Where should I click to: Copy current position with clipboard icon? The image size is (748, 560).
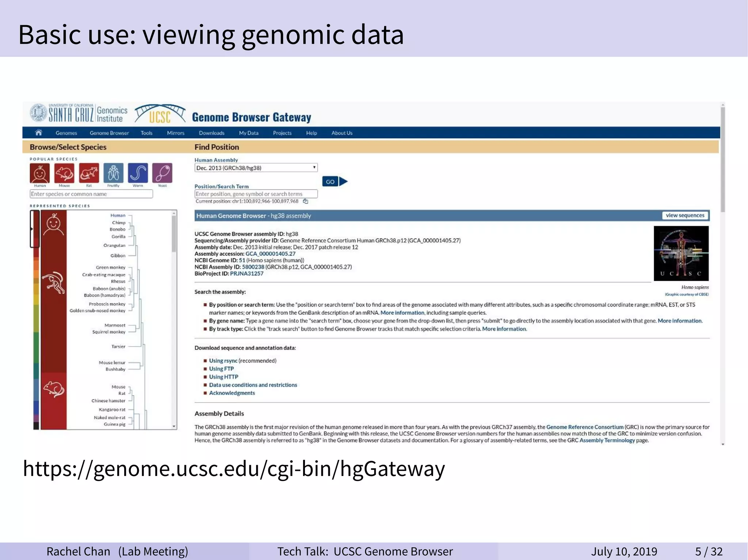click(306, 201)
